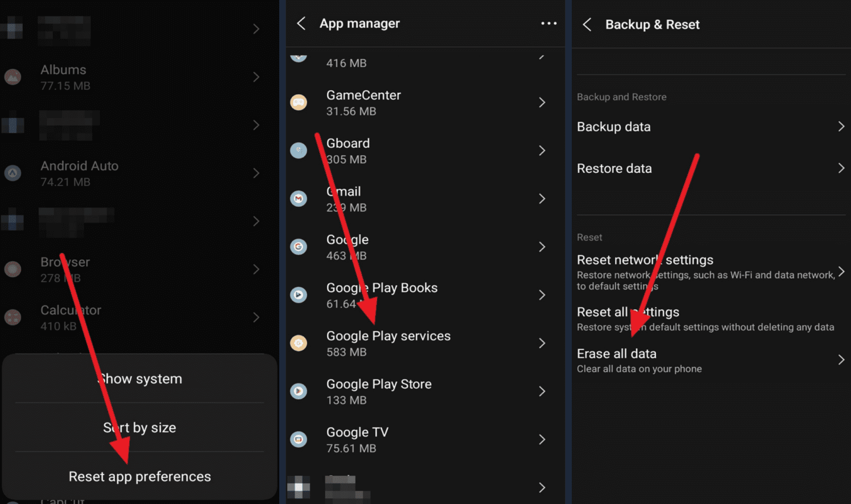Expand Google TV row chevron
The height and width of the screenshot is (504, 851).
542,439
